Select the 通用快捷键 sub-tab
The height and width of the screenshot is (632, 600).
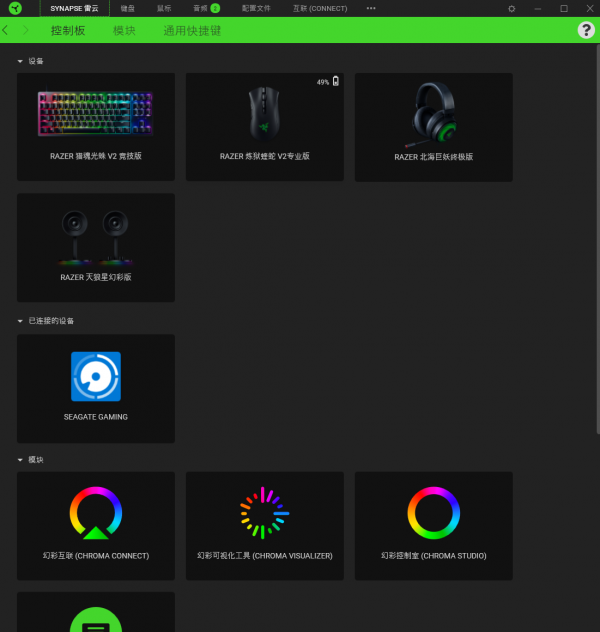click(x=192, y=31)
